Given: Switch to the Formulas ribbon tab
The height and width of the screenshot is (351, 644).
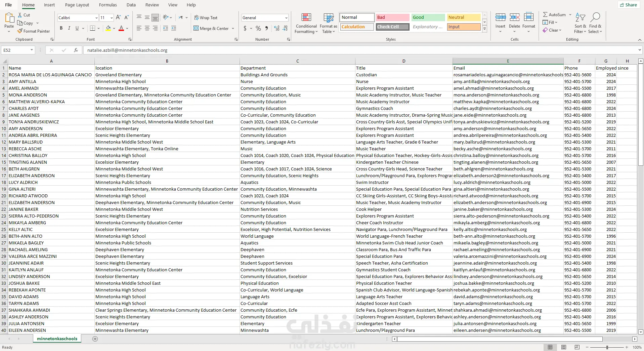Looking at the screenshot, I should pos(108,5).
